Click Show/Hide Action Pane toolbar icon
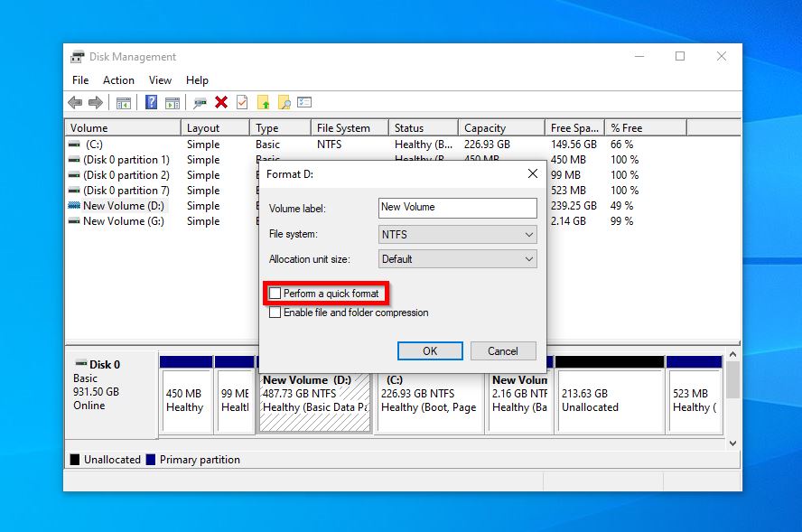 173,103
